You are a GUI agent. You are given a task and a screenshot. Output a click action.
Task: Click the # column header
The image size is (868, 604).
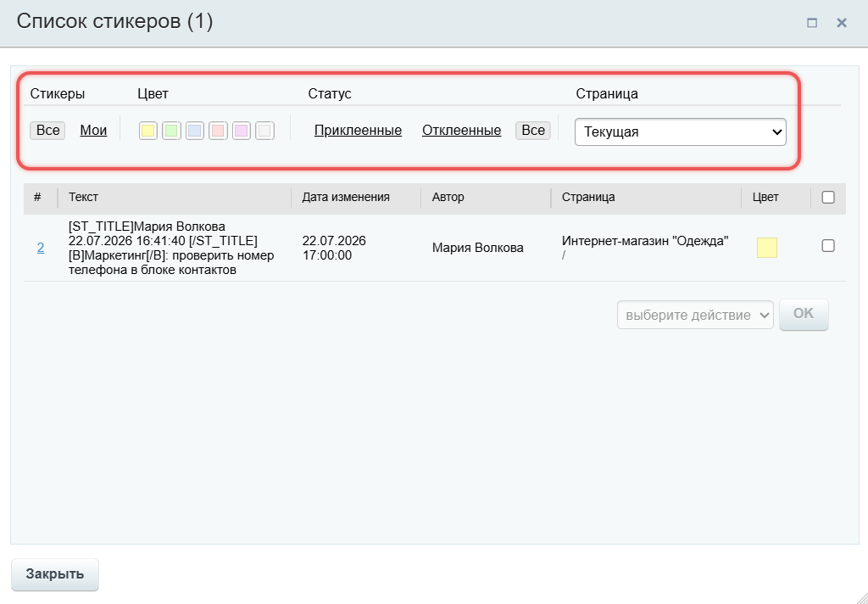point(37,198)
